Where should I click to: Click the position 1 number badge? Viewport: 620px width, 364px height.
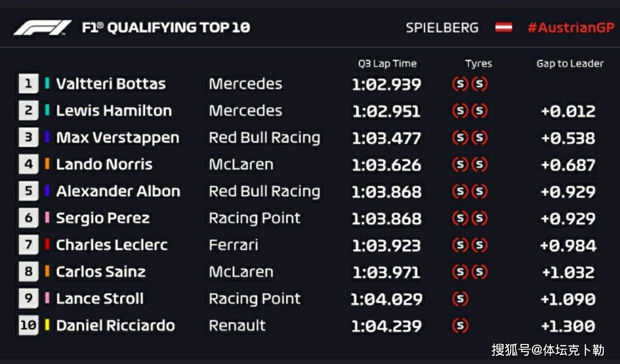(29, 84)
